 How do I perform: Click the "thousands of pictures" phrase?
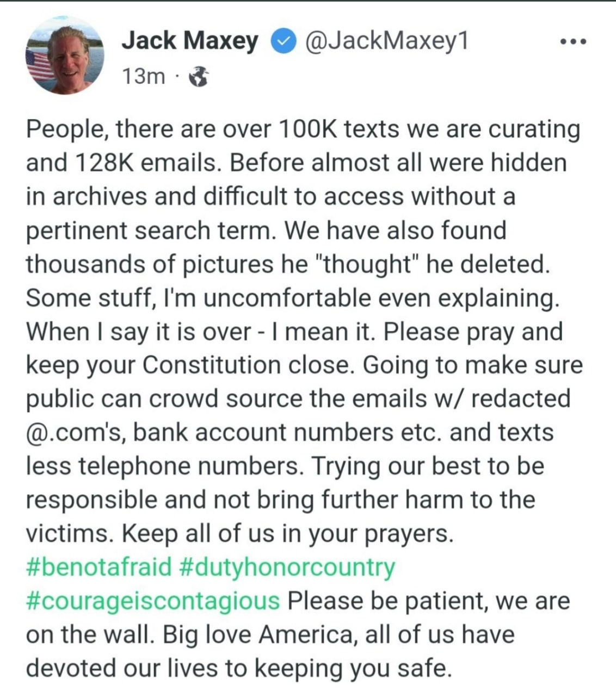tap(150, 264)
